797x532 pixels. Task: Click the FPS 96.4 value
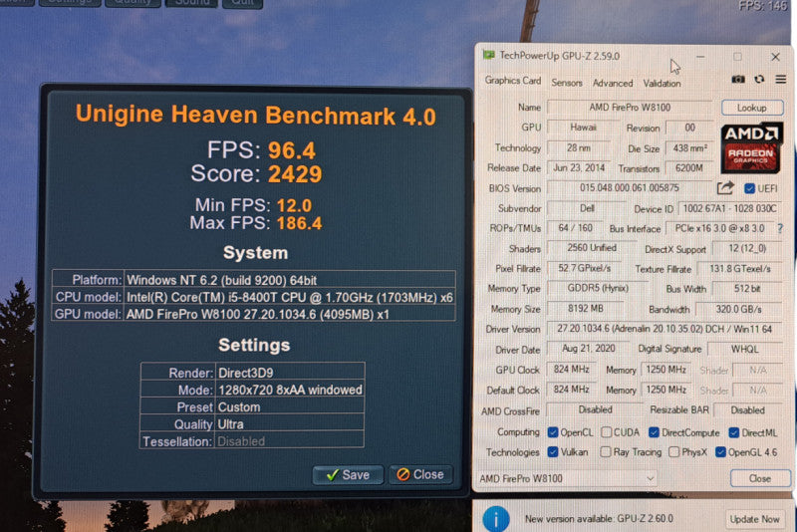292,150
